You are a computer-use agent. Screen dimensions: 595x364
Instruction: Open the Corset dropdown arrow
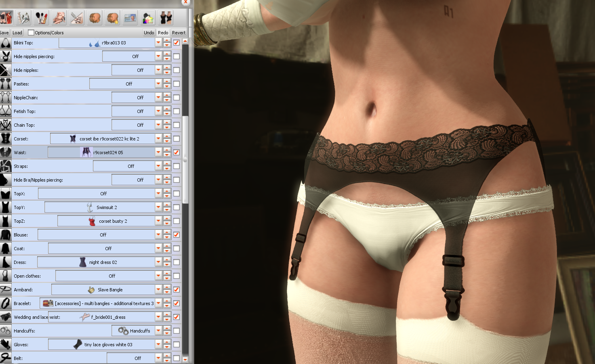(158, 138)
